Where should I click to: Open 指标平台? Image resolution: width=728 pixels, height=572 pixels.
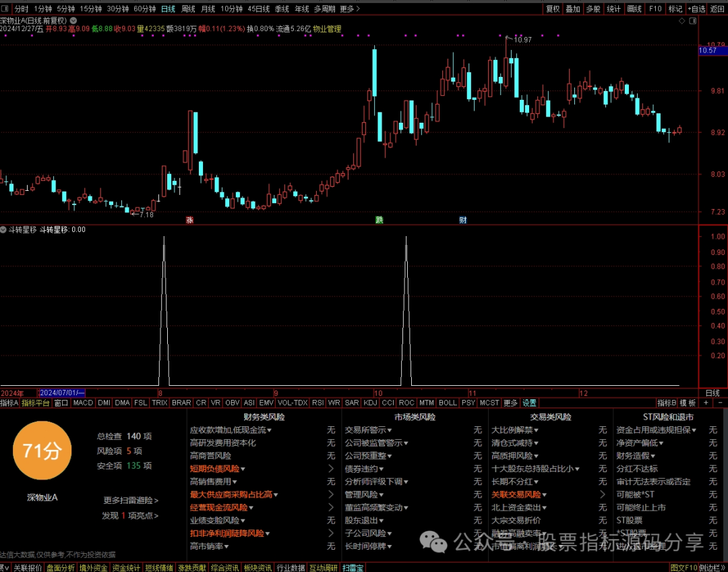point(35,403)
